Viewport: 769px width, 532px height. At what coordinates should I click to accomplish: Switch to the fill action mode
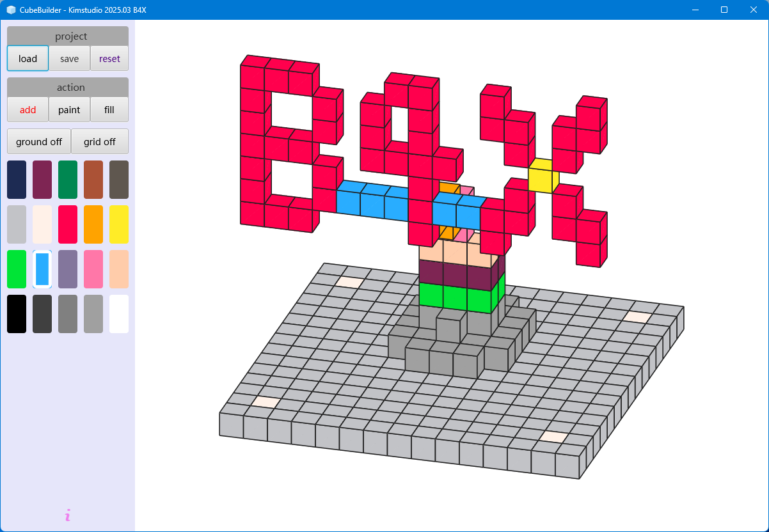[109, 109]
